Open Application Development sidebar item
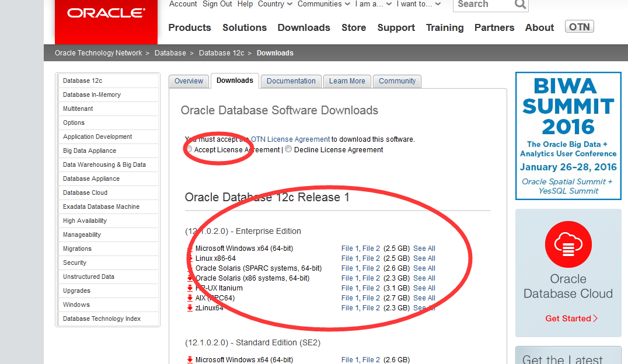628x364 pixels. click(108, 136)
